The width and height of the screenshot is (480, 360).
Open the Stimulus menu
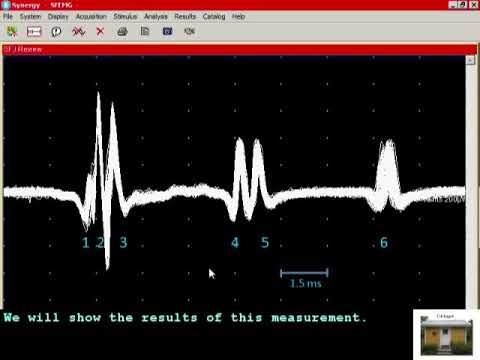(125, 16)
